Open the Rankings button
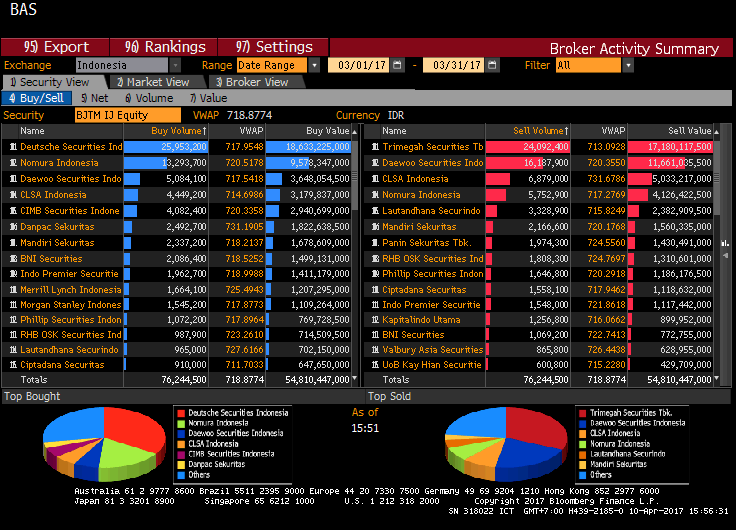The width and height of the screenshot is (736, 530). pyautogui.click(x=165, y=47)
